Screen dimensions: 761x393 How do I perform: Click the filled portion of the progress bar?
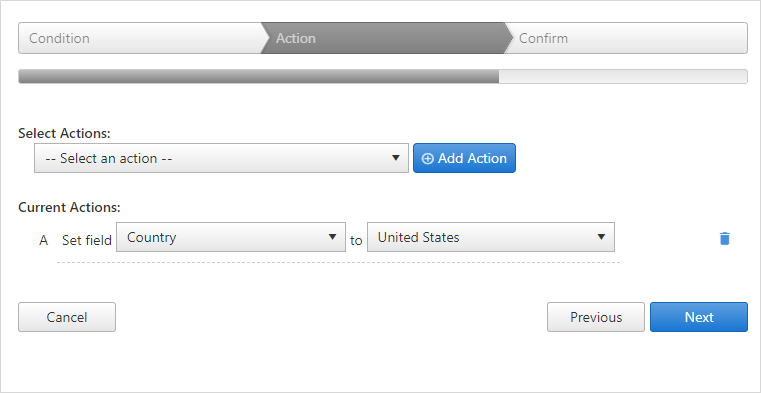coord(259,76)
